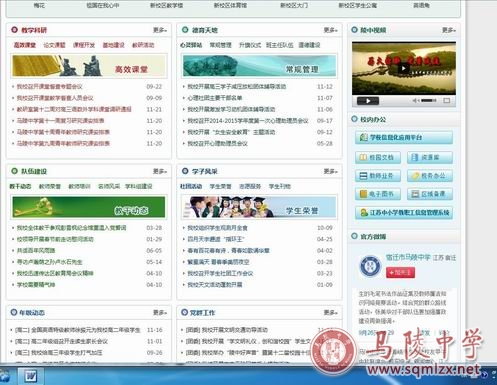Open the Word icon on the taskbar

(x=31, y=377)
